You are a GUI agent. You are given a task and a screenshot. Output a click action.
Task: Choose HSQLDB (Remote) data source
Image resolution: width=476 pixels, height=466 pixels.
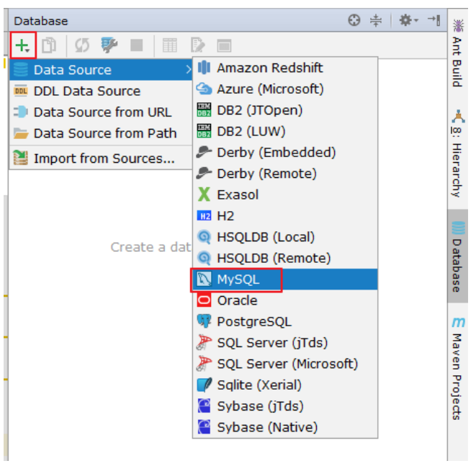click(285, 258)
